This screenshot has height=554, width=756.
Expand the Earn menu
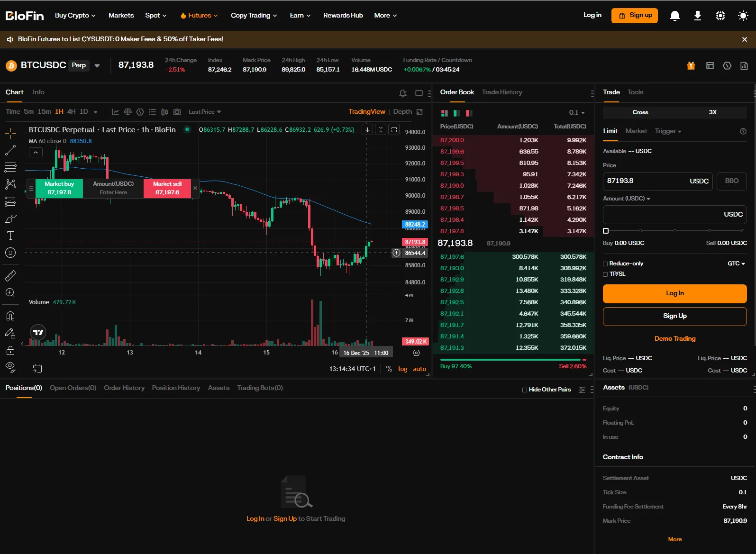300,15
